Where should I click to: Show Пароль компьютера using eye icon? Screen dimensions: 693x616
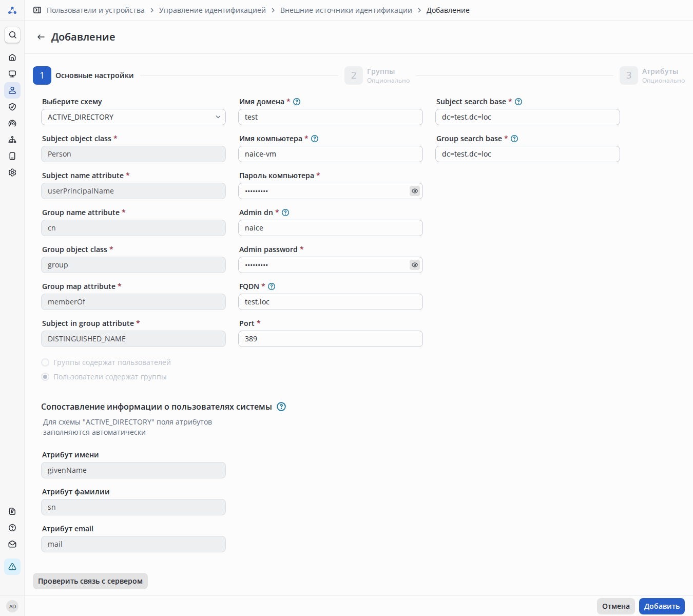415,191
